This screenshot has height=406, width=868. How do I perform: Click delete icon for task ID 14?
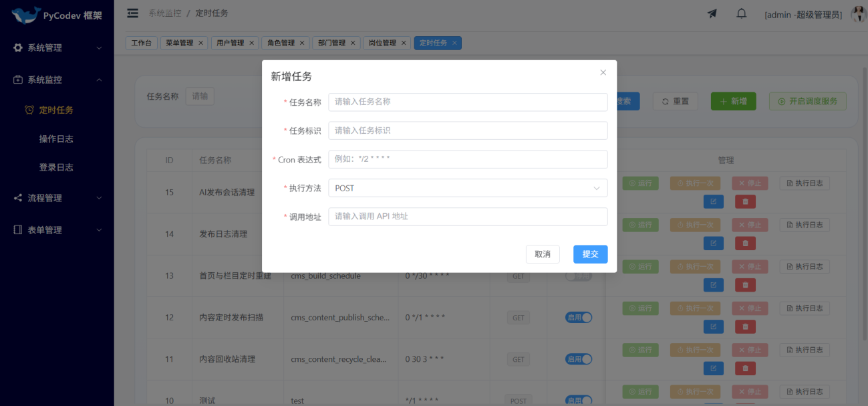pyautogui.click(x=746, y=243)
